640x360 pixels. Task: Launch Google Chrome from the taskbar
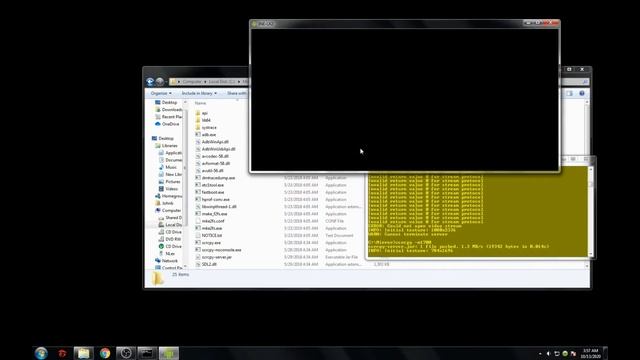coord(105,353)
